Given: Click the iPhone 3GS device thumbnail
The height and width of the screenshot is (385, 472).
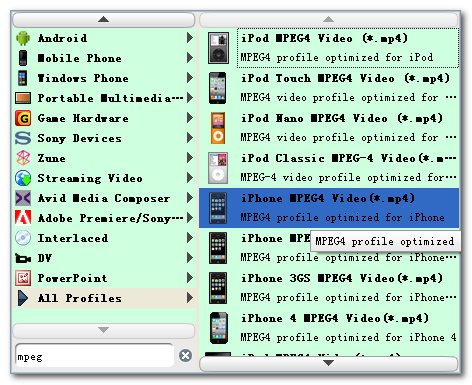Looking at the screenshot, I should 218,288.
